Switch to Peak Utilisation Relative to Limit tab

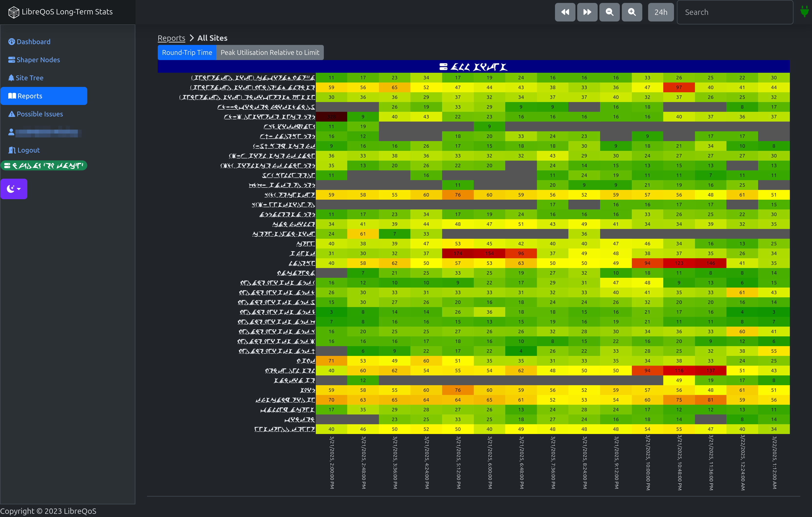pos(270,53)
